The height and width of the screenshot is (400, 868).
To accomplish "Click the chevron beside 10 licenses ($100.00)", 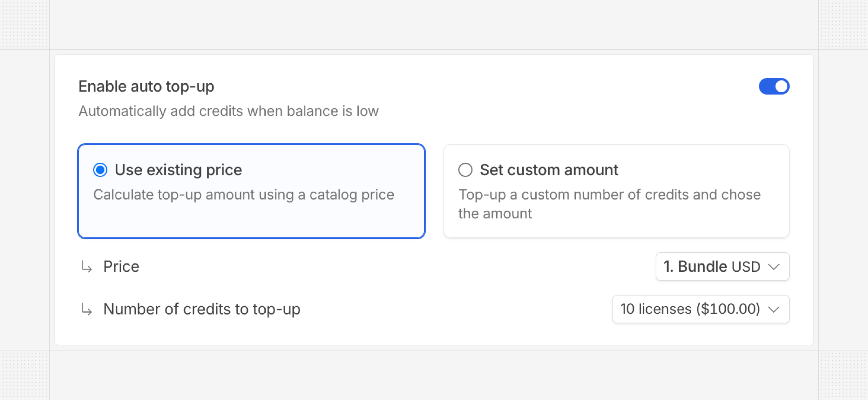I will (774, 309).
